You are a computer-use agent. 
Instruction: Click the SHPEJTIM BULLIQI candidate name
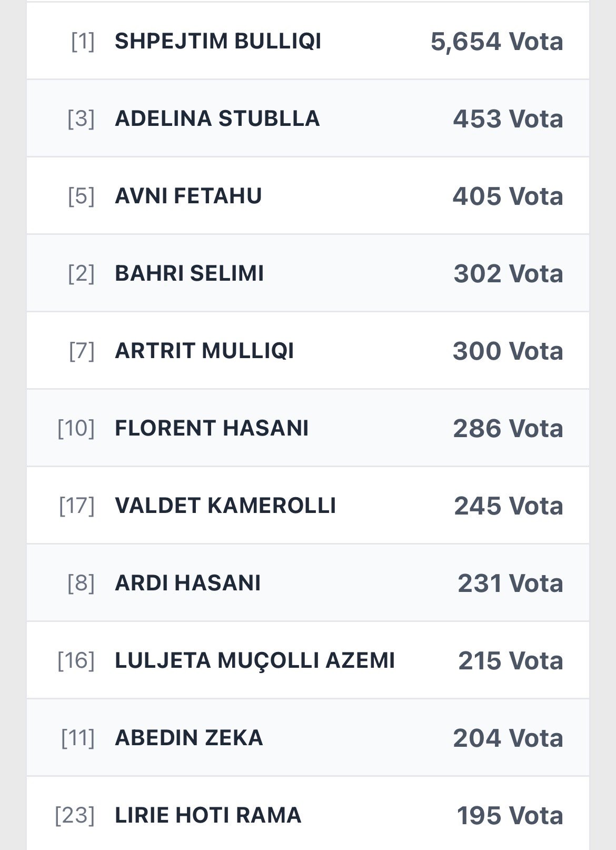click(218, 41)
